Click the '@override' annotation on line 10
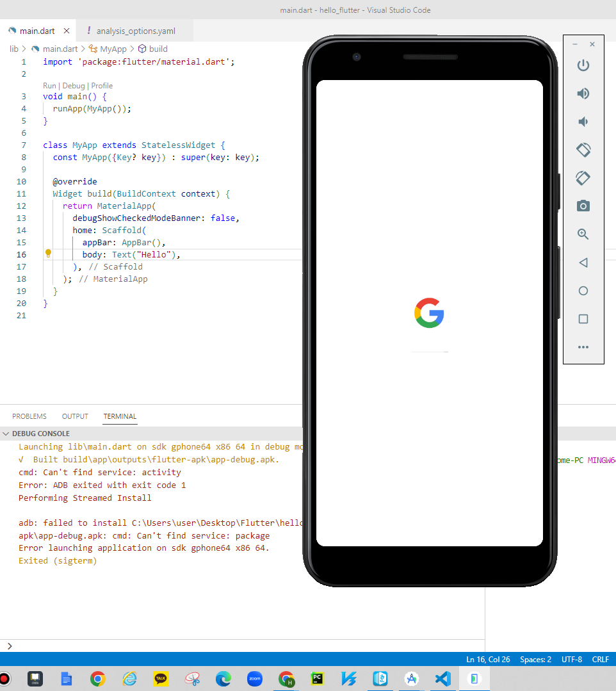Viewport: 616px width, 691px height. coord(74,181)
